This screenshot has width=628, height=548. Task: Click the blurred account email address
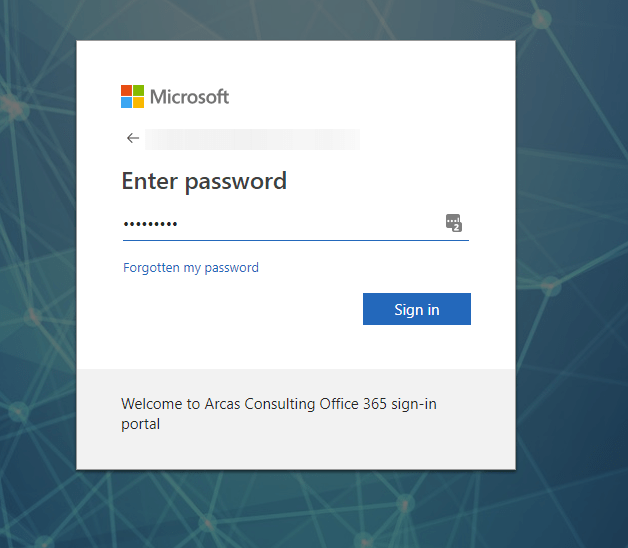point(252,139)
